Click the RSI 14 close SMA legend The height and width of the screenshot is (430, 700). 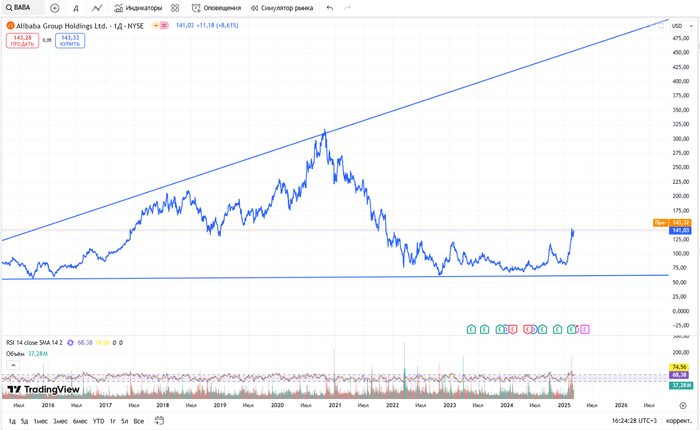[x=34, y=343]
